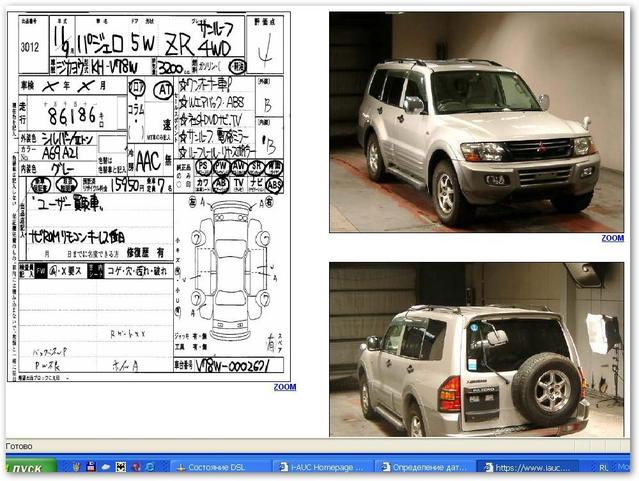Screen dimensions: 639x481
Task: Click the car damage diagram on the auction sheet
Action: (x=231, y=268)
